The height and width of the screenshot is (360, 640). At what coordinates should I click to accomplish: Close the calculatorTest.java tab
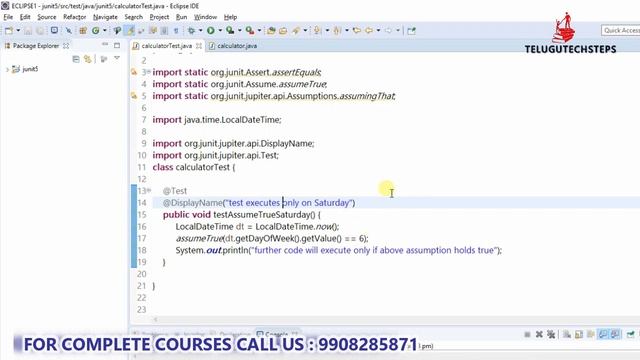pyautogui.click(x=198, y=46)
